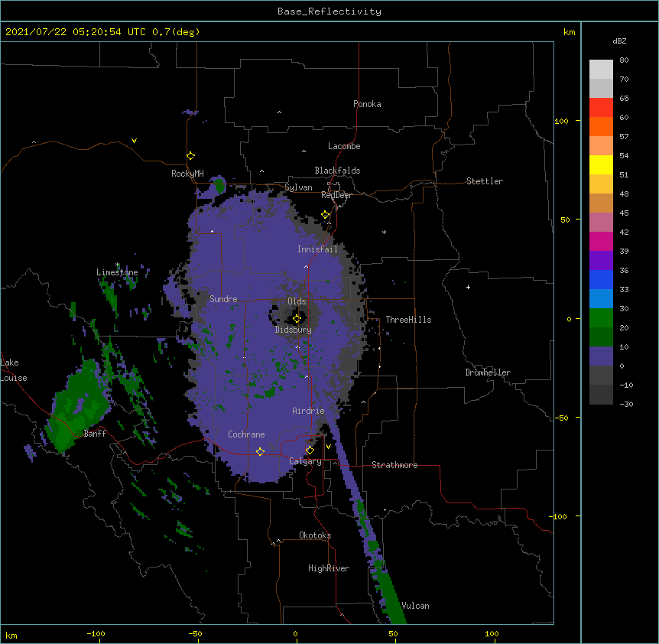Click the red 65 dBZ color swatch

click(x=601, y=108)
